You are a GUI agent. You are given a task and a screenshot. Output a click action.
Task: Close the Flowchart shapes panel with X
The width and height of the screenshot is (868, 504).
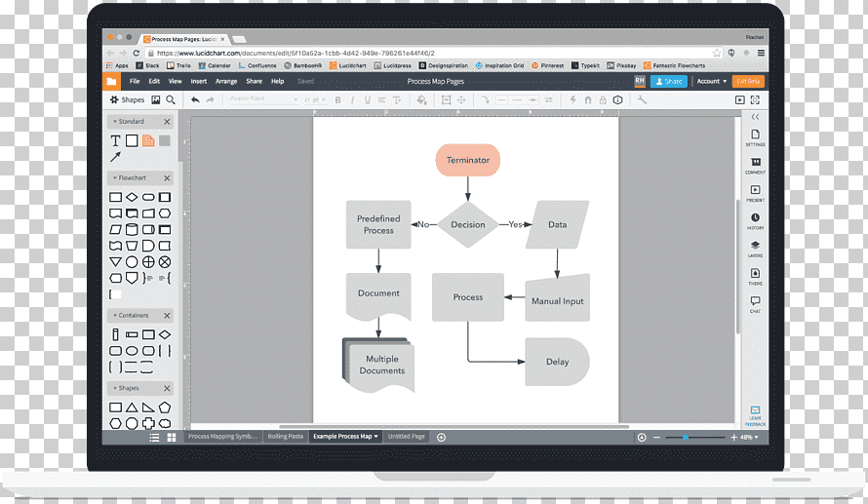(x=167, y=177)
